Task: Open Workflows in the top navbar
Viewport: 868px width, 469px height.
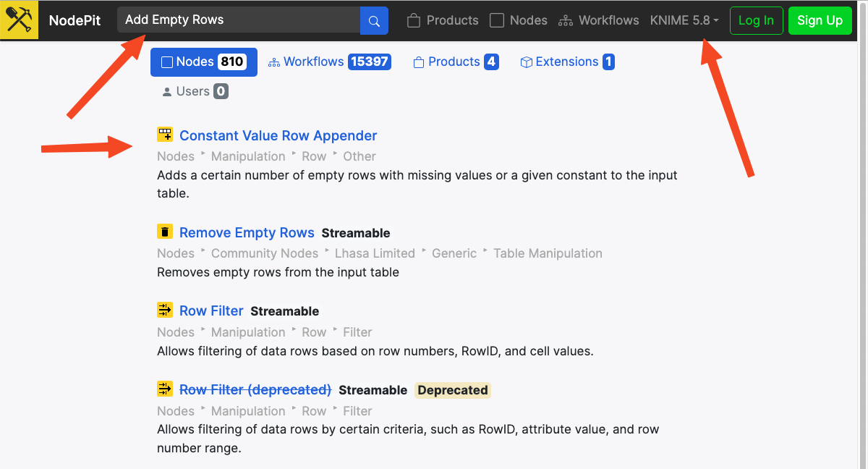Action: click(599, 20)
